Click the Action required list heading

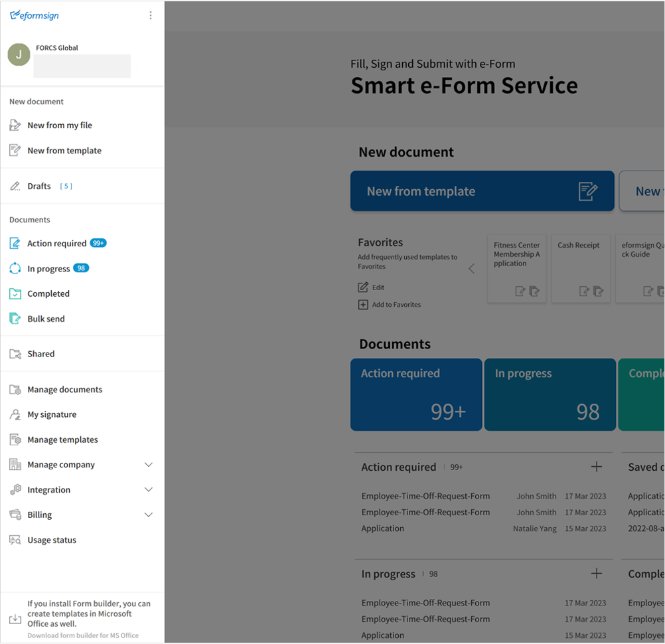(x=399, y=467)
